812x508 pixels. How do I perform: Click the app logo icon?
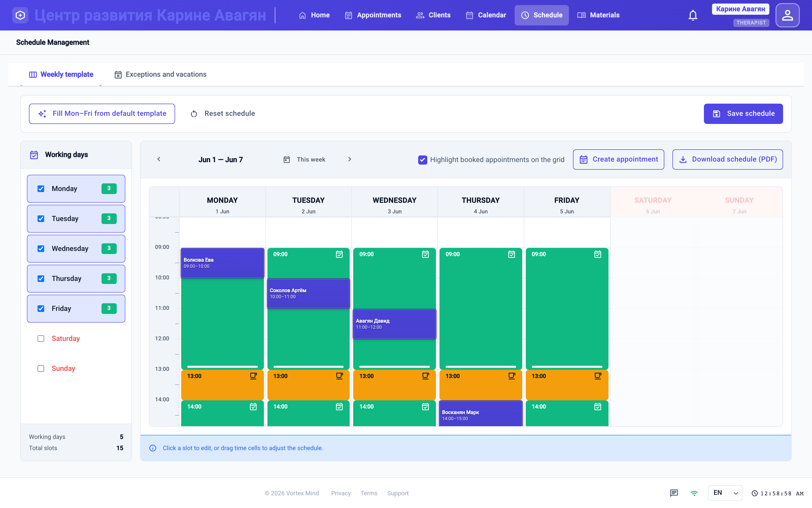point(20,15)
